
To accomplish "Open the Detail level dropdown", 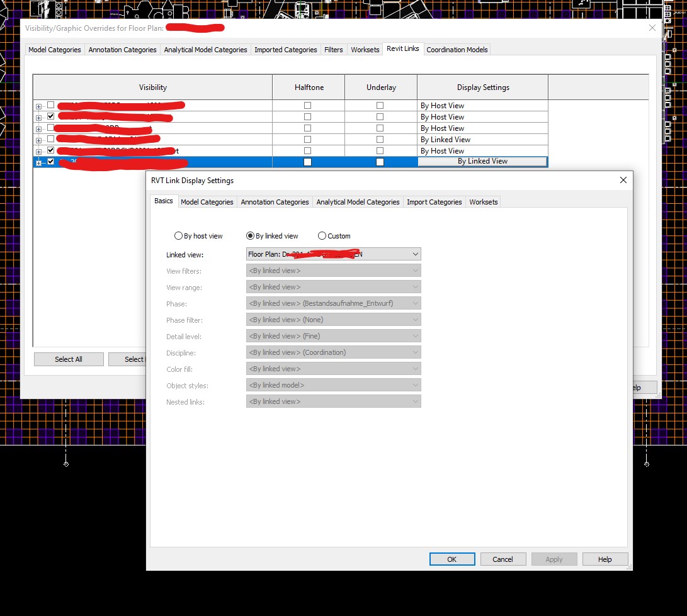I will [x=415, y=336].
